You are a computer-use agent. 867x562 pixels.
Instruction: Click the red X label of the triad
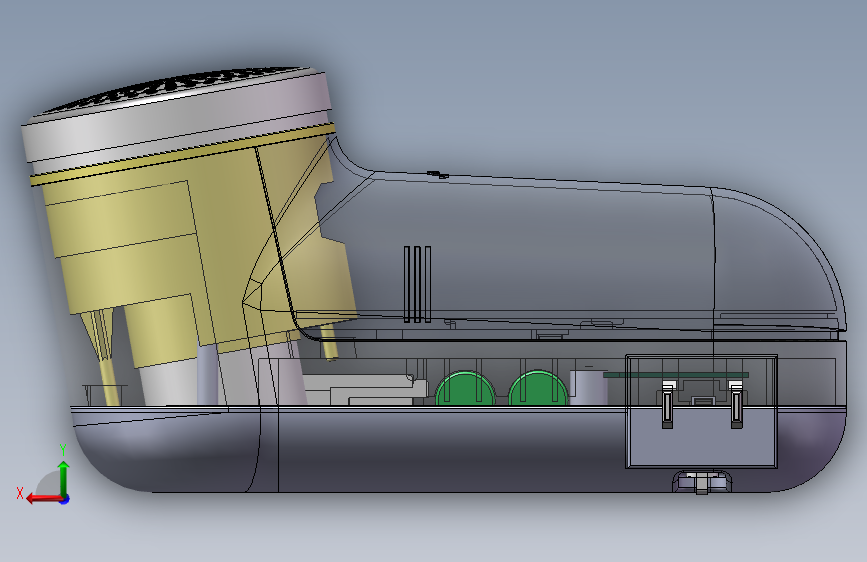[x=20, y=493]
